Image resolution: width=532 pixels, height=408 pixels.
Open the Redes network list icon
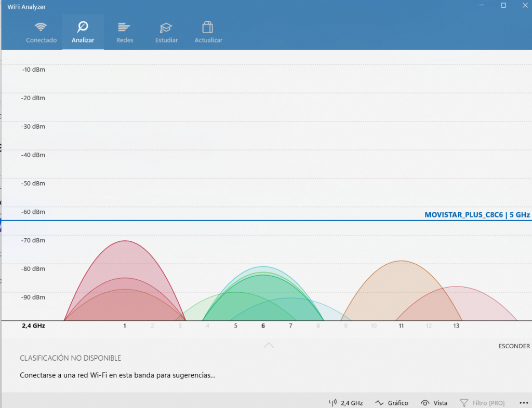tap(124, 26)
